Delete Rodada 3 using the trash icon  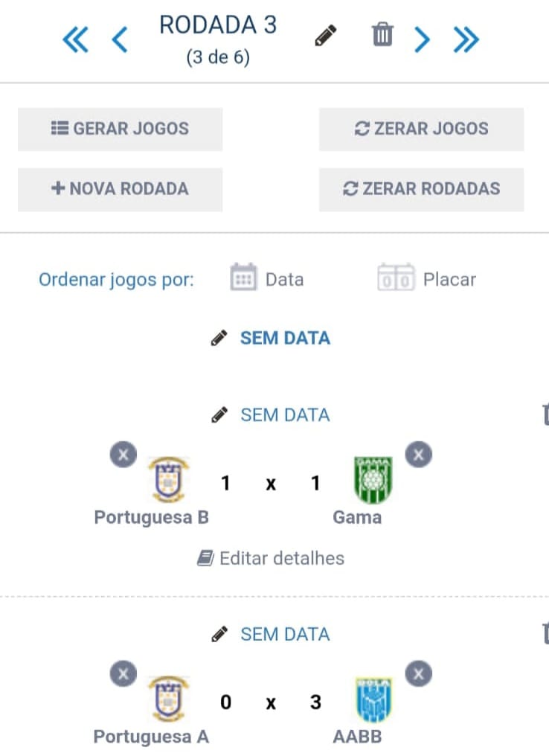click(382, 35)
